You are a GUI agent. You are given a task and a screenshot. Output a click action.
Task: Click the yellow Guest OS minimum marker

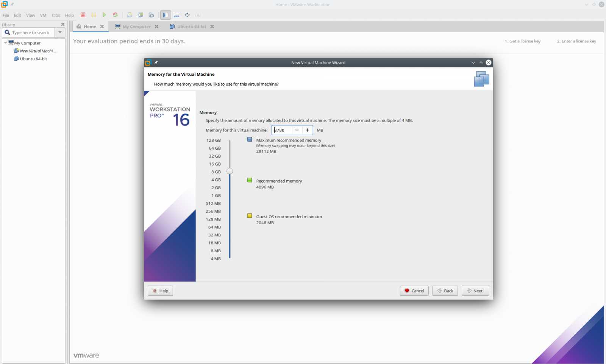coord(250,216)
